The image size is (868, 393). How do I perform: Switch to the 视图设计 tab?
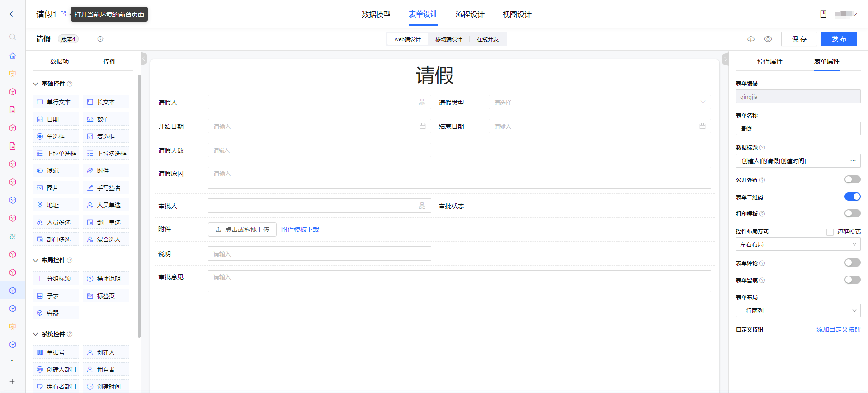pos(517,14)
